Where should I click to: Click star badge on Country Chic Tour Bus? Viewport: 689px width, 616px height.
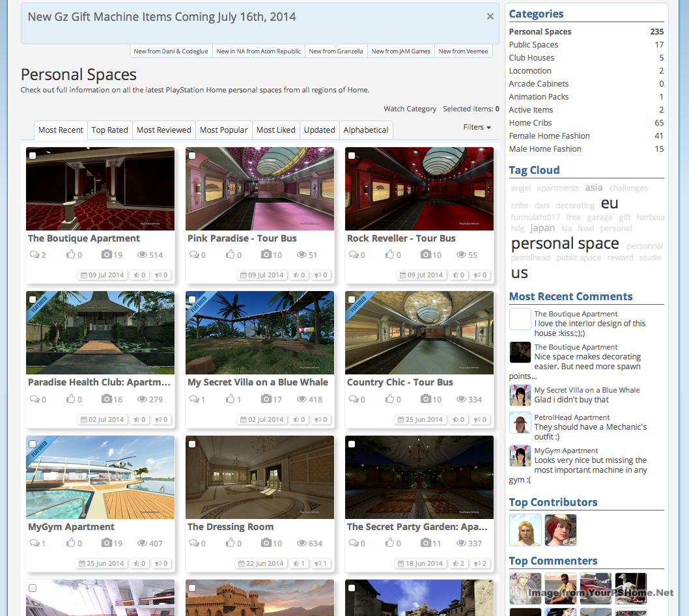(x=458, y=419)
